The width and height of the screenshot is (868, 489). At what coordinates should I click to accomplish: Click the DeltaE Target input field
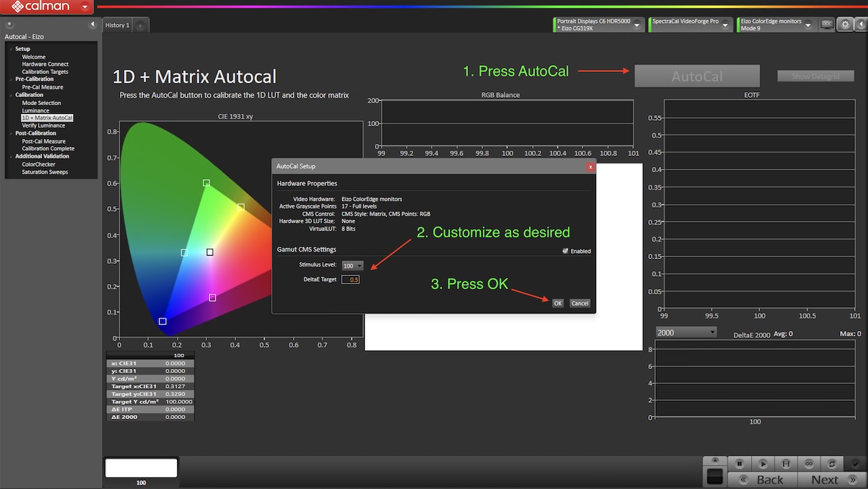(350, 279)
